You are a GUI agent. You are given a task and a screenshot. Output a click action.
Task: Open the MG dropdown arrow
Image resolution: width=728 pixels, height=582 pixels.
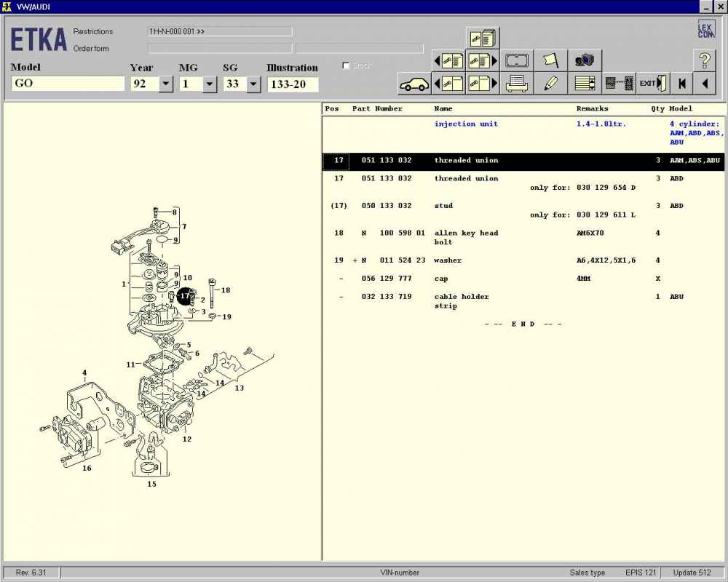pos(210,84)
